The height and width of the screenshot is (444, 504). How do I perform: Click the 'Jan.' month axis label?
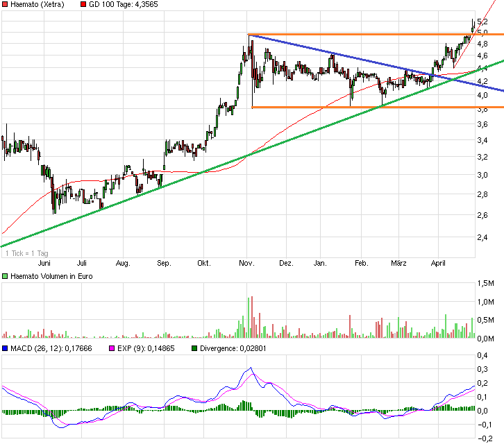(x=320, y=264)
